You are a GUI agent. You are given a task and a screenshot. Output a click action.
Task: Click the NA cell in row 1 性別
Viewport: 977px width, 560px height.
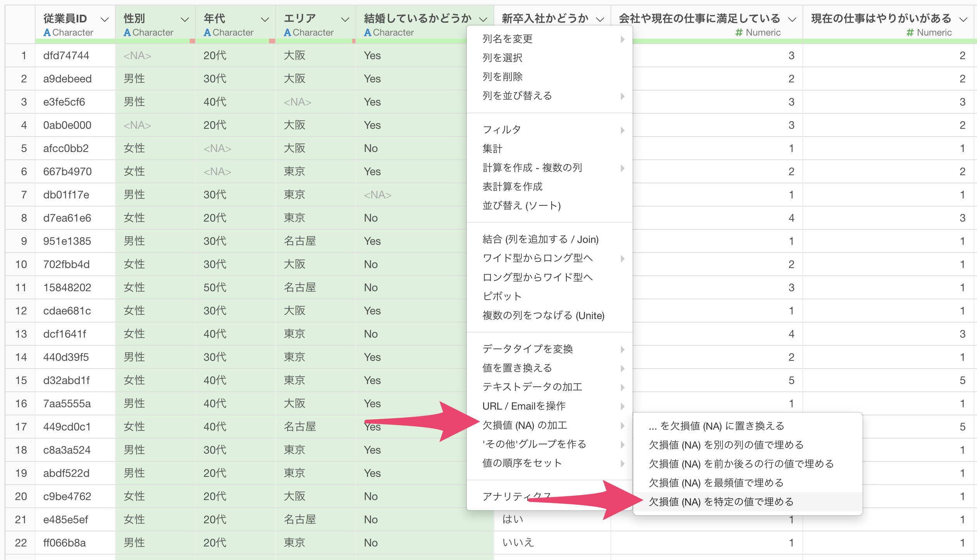pos(137,56)
